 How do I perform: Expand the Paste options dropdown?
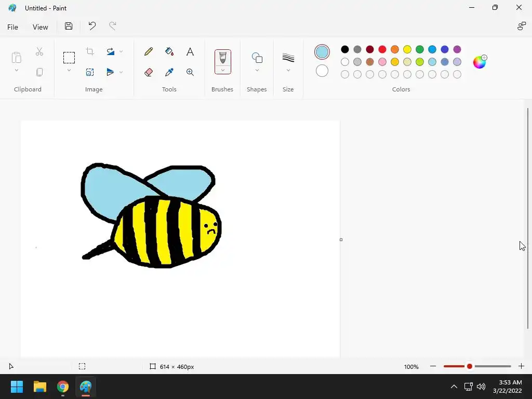pyautogui.click(x=16, y=70)
